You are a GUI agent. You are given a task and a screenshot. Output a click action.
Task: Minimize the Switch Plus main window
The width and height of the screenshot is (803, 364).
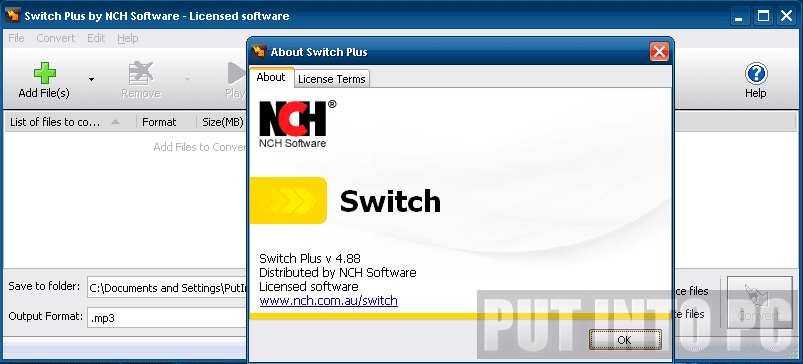[739, 16]
